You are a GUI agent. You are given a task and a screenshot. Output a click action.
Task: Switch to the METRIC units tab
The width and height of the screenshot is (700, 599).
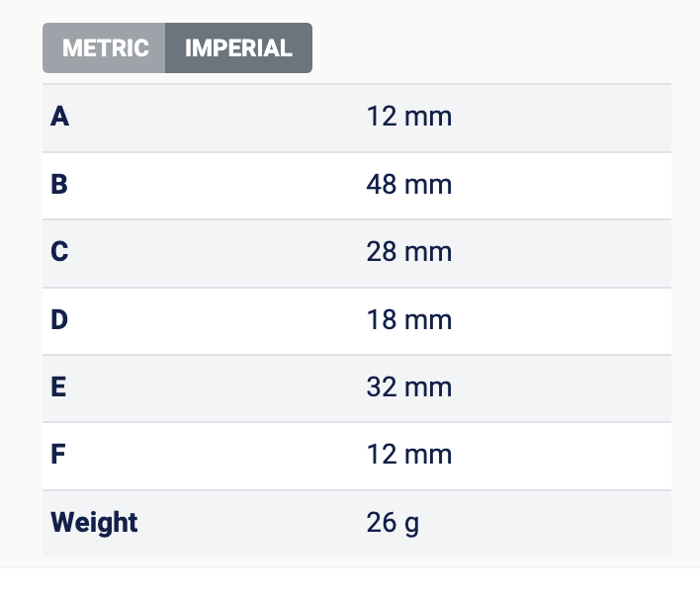point(105,47)
